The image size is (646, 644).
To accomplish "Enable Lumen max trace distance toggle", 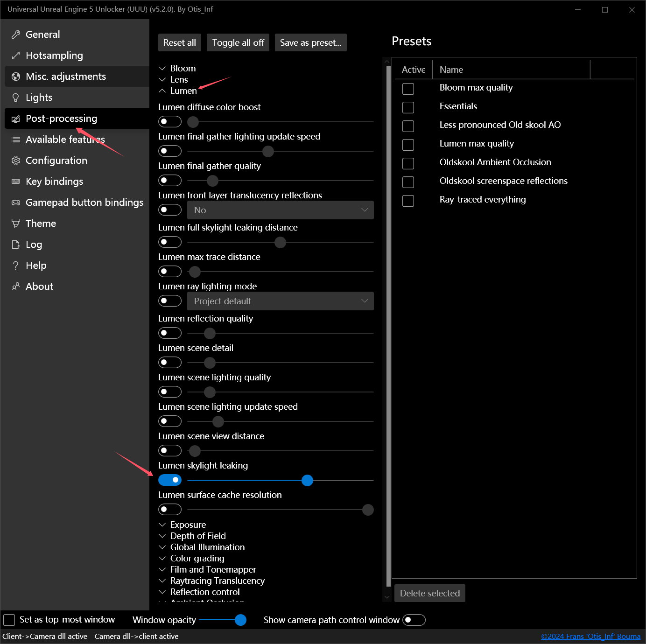I will tap(170, 272).
